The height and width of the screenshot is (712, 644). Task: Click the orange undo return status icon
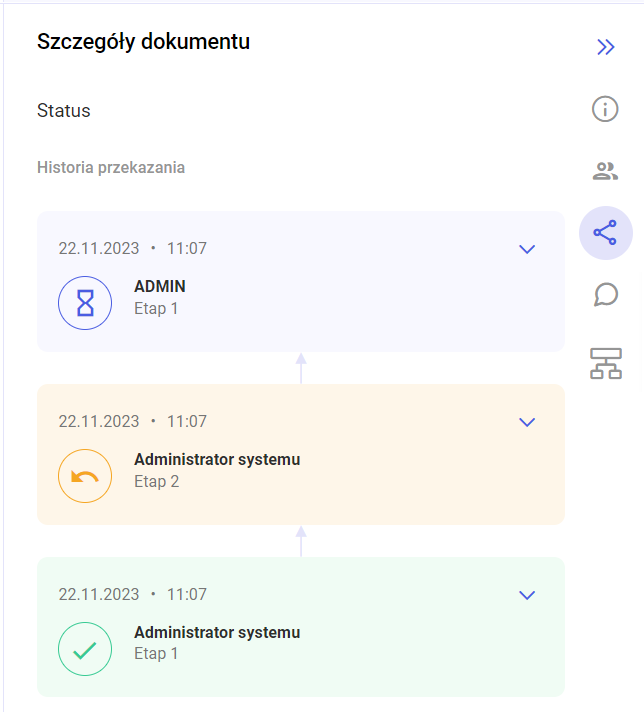[85, 476]
